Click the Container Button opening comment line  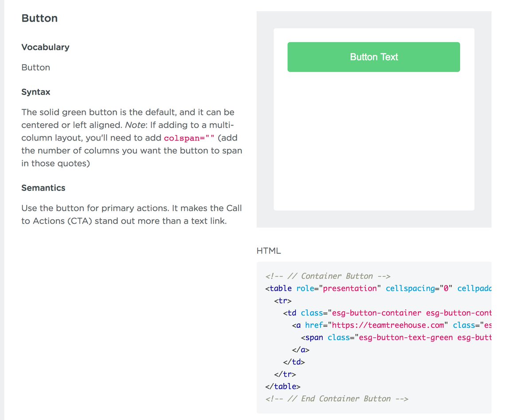click(328, 276)
